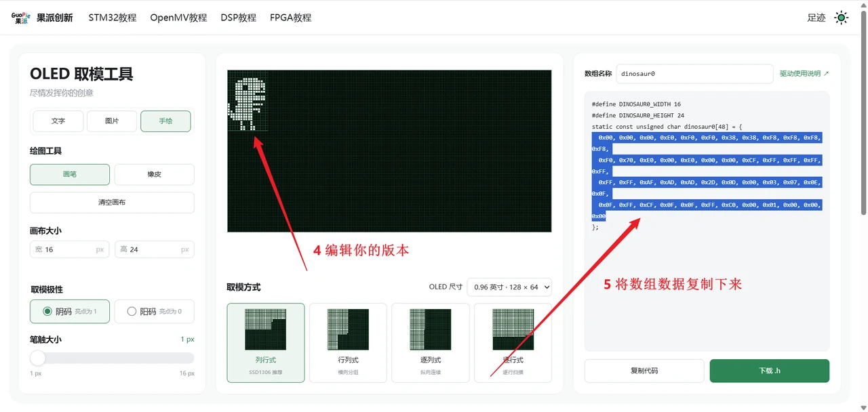Toggle the sun theme icon
868x412 pixels.
tap(841, 18)
